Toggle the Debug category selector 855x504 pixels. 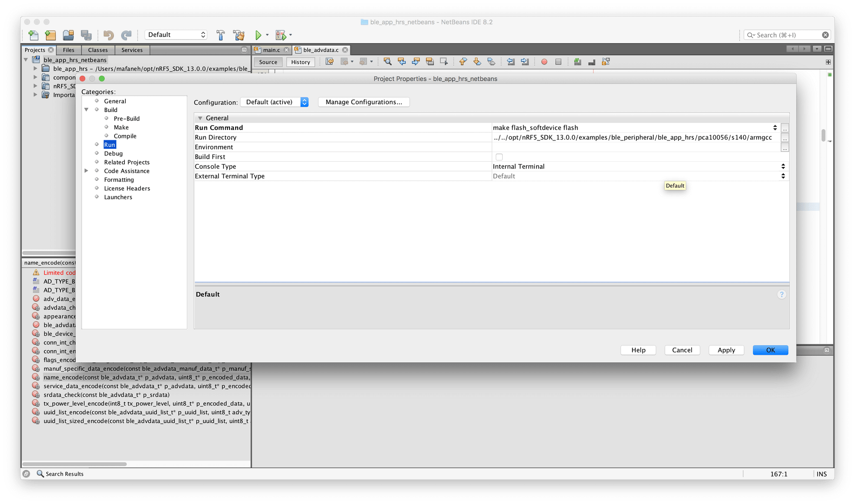[97, 153]
